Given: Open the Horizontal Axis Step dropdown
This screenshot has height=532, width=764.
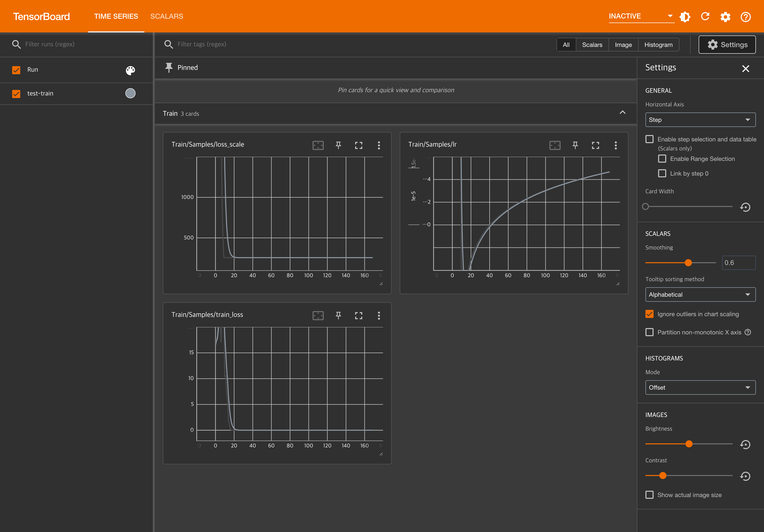Looking at the screenshot, I should tap(700, 120).
